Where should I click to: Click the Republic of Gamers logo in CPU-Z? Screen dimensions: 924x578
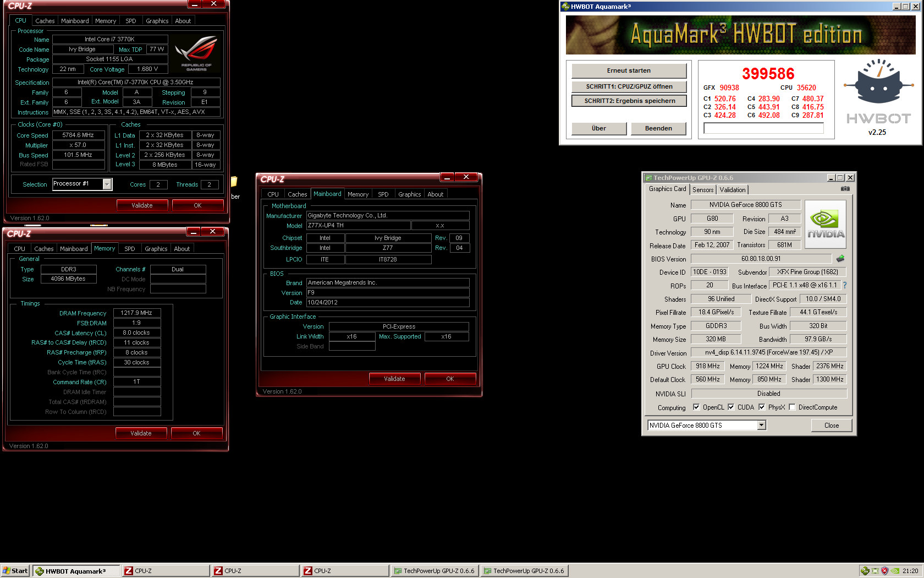pyautogui.click(x=196, y=53)
